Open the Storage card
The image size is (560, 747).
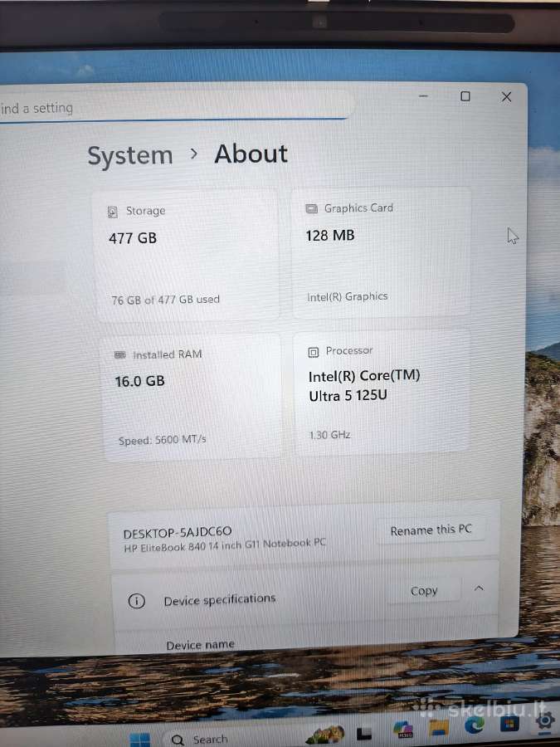187,256
